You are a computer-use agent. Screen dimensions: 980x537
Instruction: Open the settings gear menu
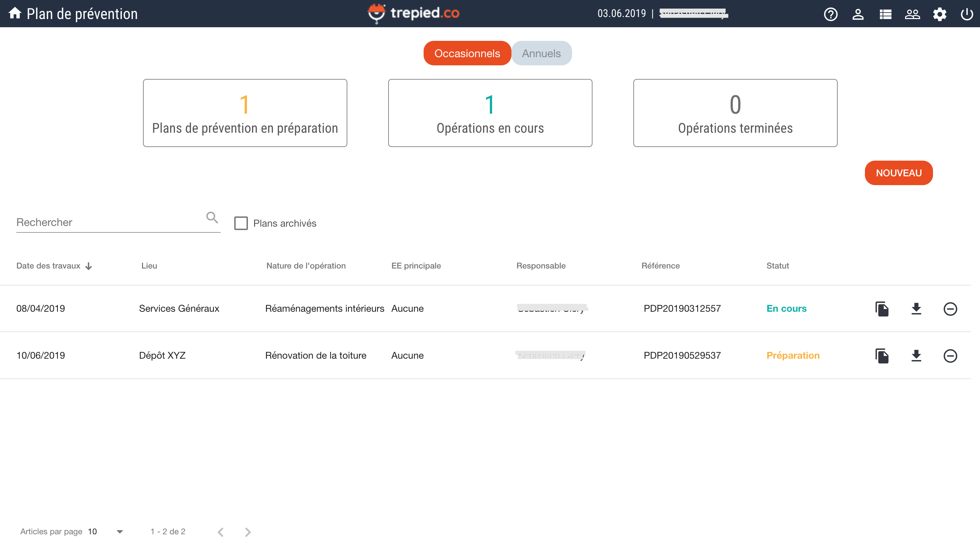939,13
